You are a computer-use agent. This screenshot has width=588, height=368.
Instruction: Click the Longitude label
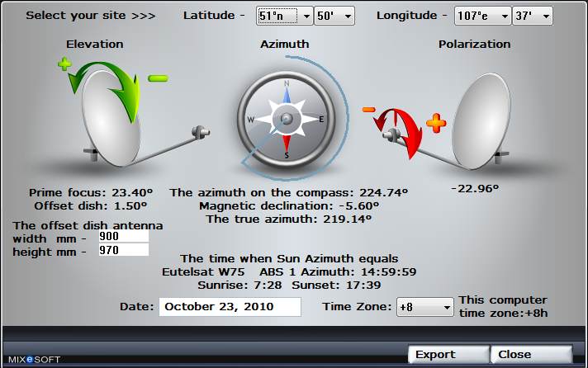tap(412, 16)
